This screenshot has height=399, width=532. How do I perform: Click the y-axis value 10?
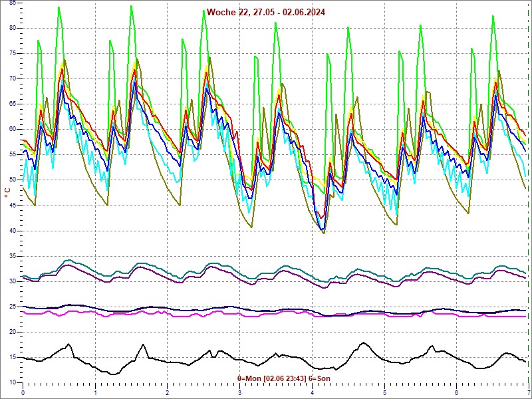click(13, 382)
